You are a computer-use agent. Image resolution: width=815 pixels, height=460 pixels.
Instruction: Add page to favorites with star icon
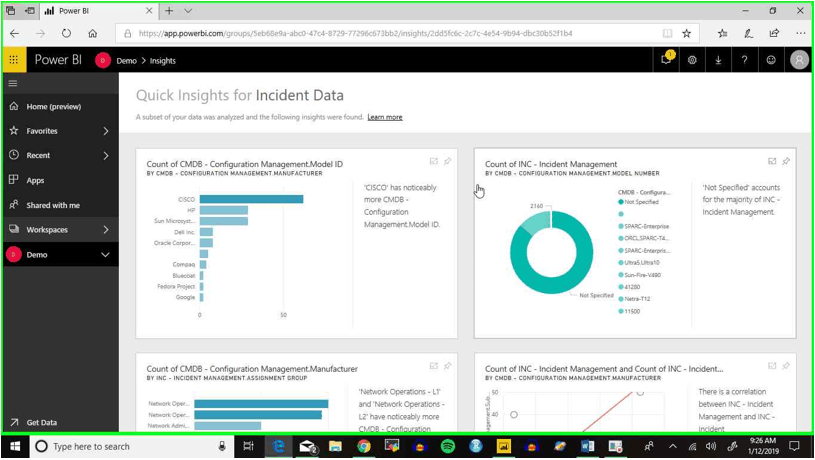(x=687, y=33)
